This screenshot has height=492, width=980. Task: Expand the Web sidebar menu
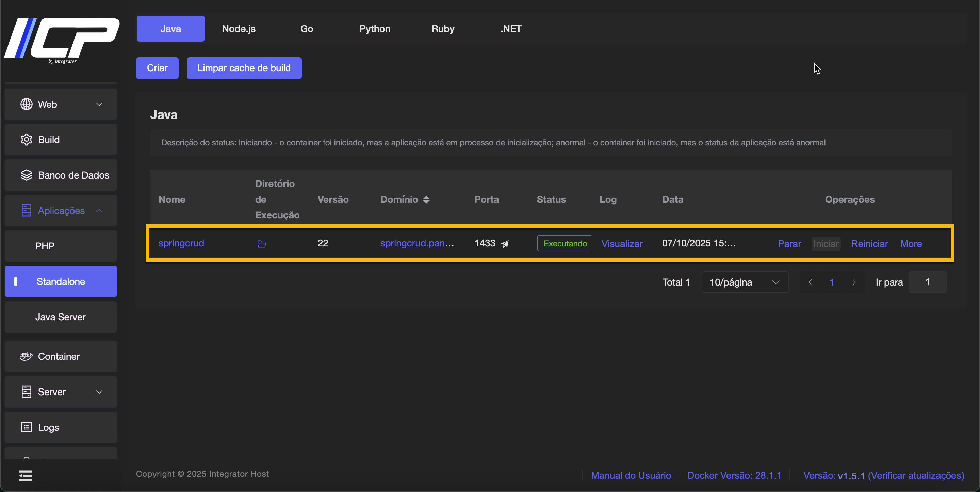(61, 104)
